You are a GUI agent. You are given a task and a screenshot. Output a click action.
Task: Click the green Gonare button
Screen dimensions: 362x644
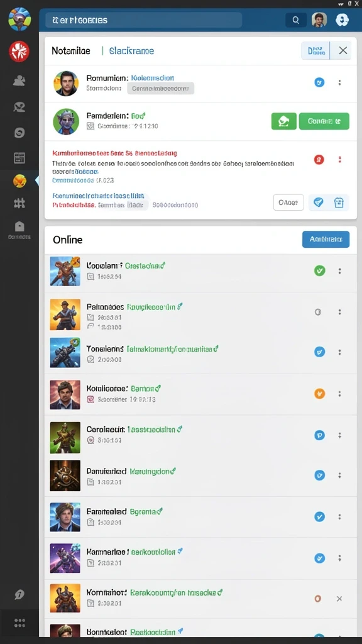coord(324,121)
